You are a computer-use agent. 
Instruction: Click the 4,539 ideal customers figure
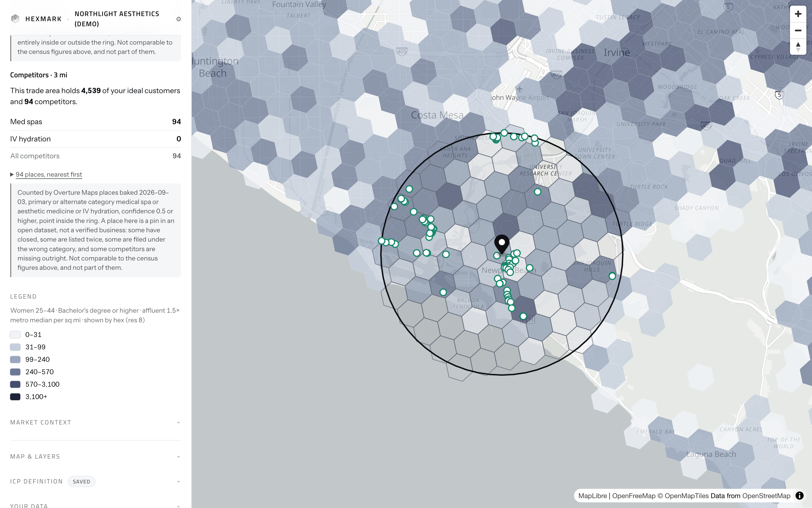tap(91, 91)
